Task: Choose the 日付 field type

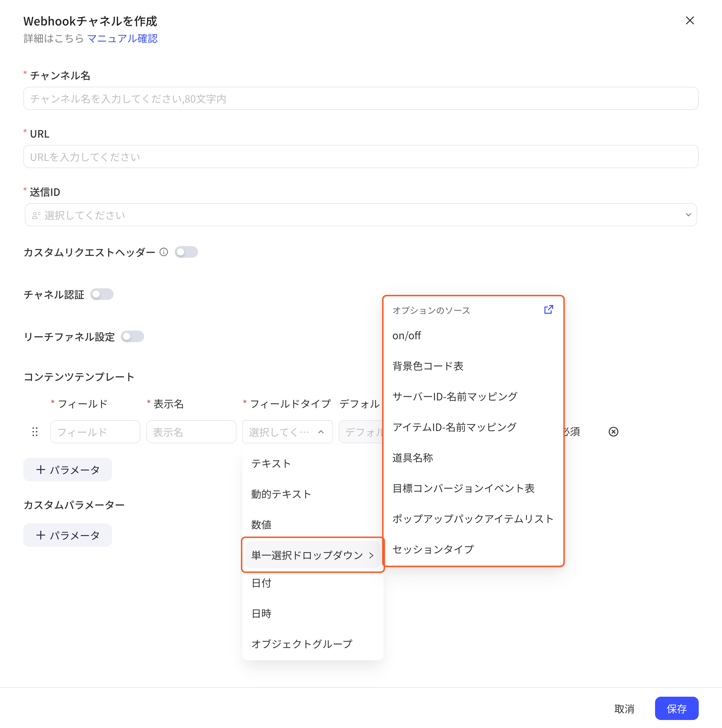Action: pos(313,583)
